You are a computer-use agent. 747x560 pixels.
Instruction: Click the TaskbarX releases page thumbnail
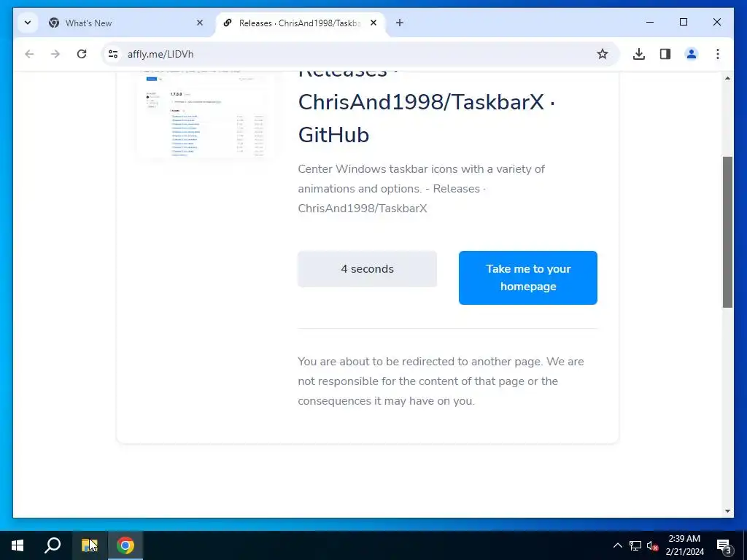(x=206, y=114)
